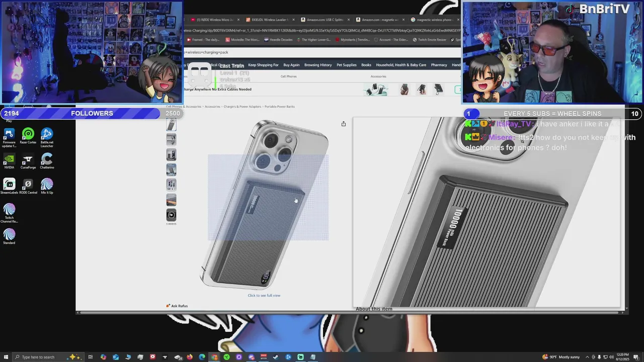Open the weather widget on the taskbar

tap(560, 357)
